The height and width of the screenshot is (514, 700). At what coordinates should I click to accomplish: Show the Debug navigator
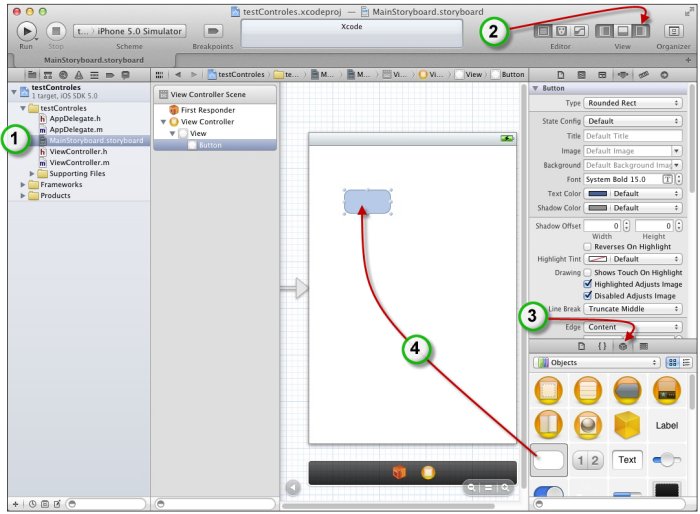click(94, 75)
